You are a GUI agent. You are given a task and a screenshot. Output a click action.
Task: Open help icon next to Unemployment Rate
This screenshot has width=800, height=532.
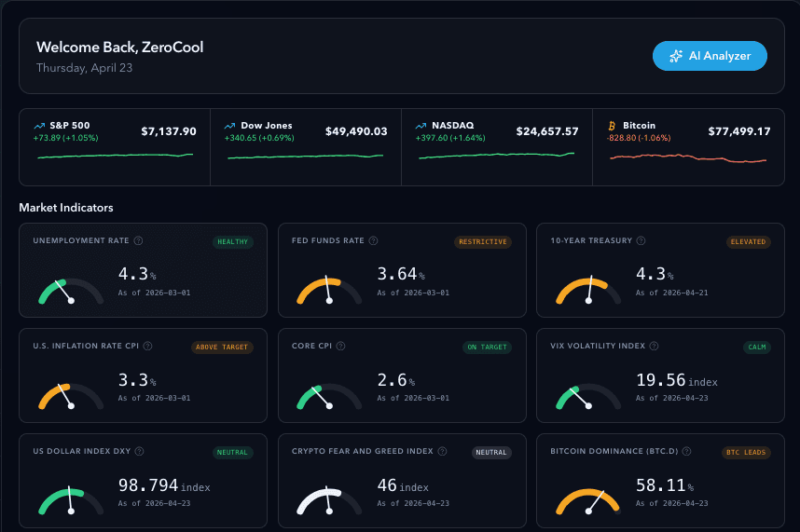point(138,240)
